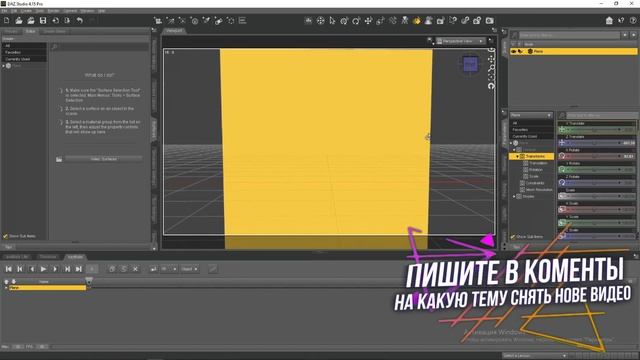Click the view cube in viewport
Viewport: 640px width, 360px height.
click(470, 64)
